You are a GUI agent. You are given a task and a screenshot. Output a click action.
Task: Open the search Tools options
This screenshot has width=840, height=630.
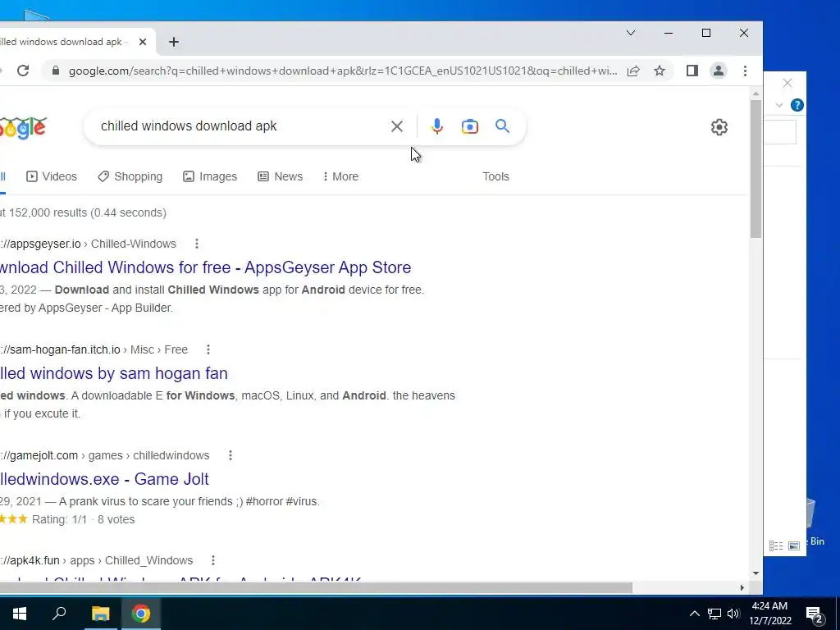click(x=495, y=177)
